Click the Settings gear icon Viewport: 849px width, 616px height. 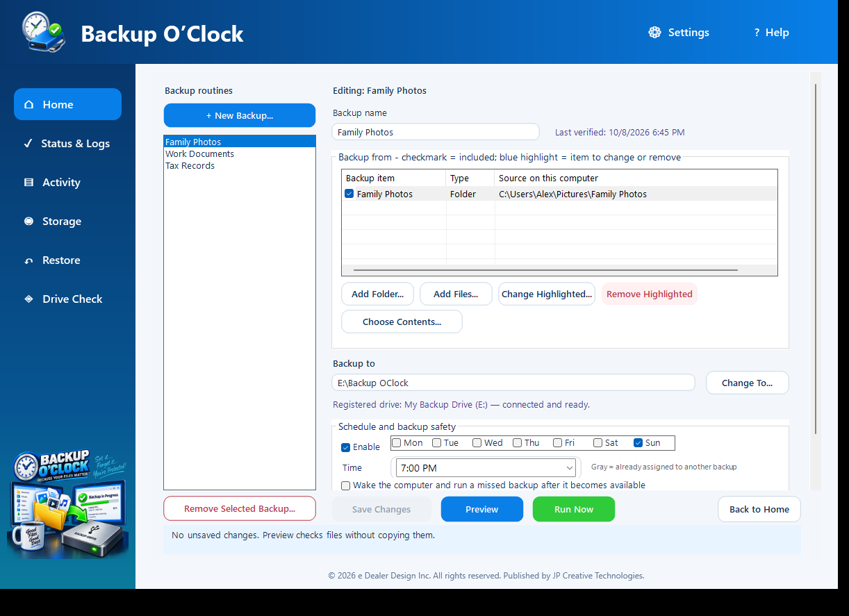(x=654, y=33)
